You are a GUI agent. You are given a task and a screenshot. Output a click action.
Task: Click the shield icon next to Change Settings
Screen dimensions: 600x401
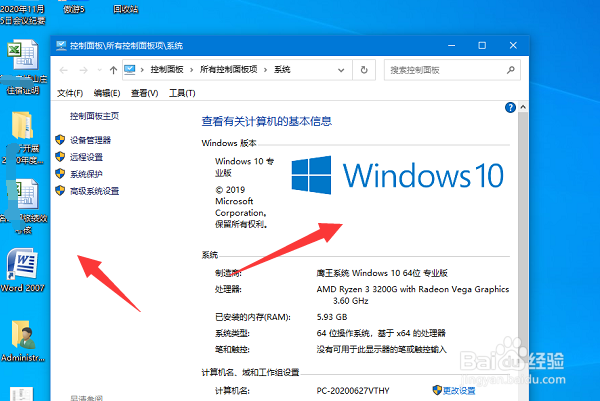[437, 390]
